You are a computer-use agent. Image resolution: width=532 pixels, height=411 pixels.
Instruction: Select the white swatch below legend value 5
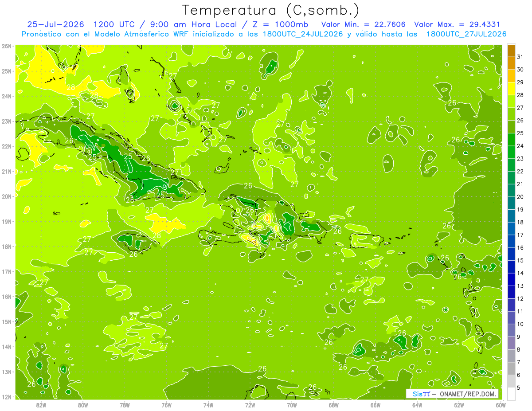[511, 393]
